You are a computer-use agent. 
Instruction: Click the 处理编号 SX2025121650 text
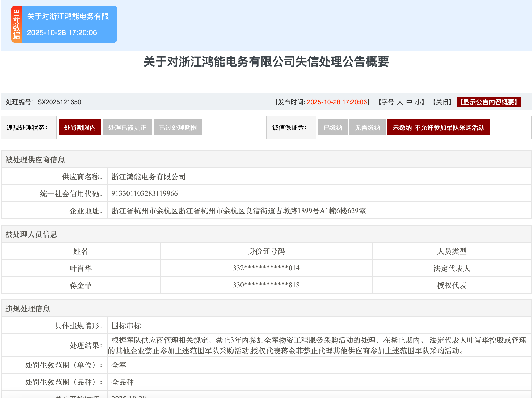[x=44, y=102]
